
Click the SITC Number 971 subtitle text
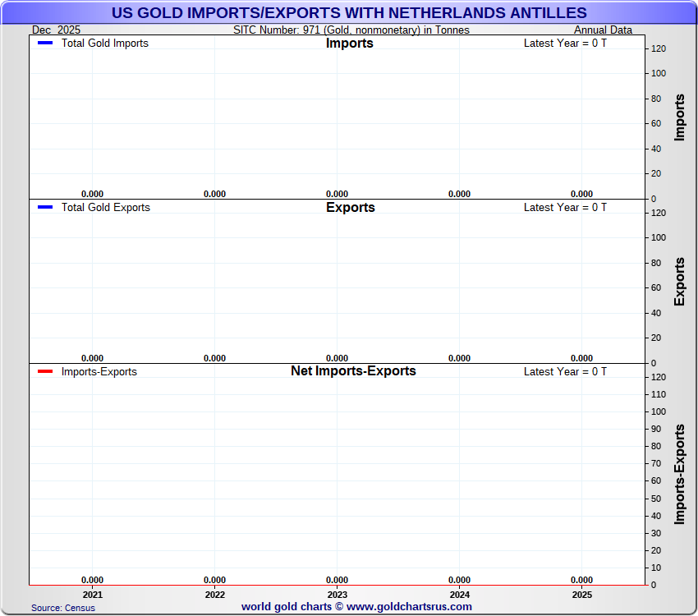[351, 30]
